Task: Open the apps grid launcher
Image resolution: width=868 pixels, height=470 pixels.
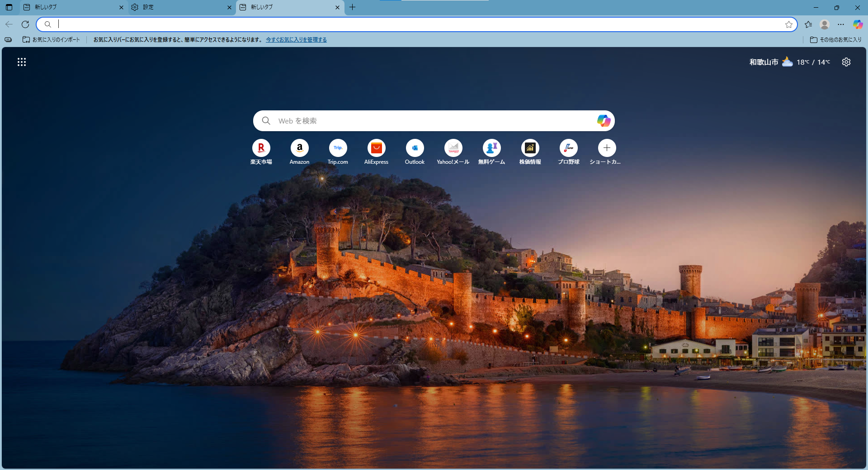Action: point(22,62)
